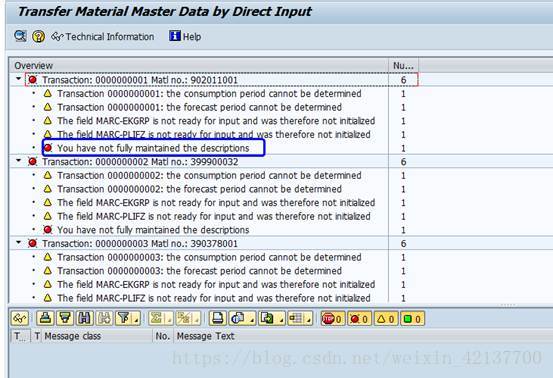The width and height of the screenshot is (553, 378).
Task: Open the Choose Layout dropdown arrow
Action: pos(309,320)
